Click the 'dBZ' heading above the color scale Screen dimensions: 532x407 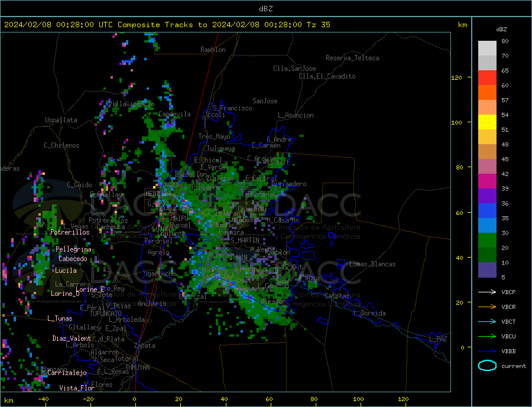click(x=501, y=30)
